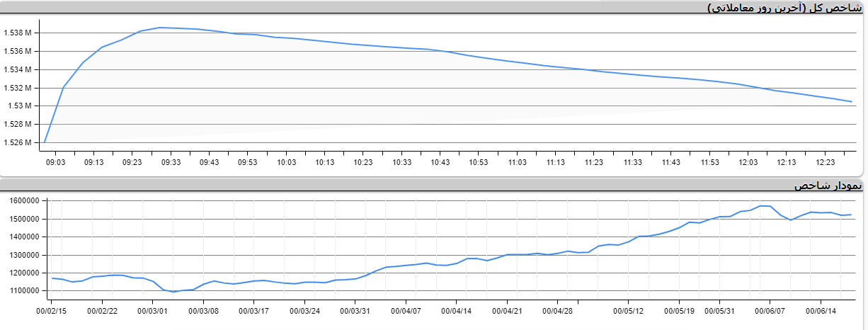The width and height of the screenshot is (868, 330).
Task: Select the 1.526 M value axis label
Action: tap(18, 142)
